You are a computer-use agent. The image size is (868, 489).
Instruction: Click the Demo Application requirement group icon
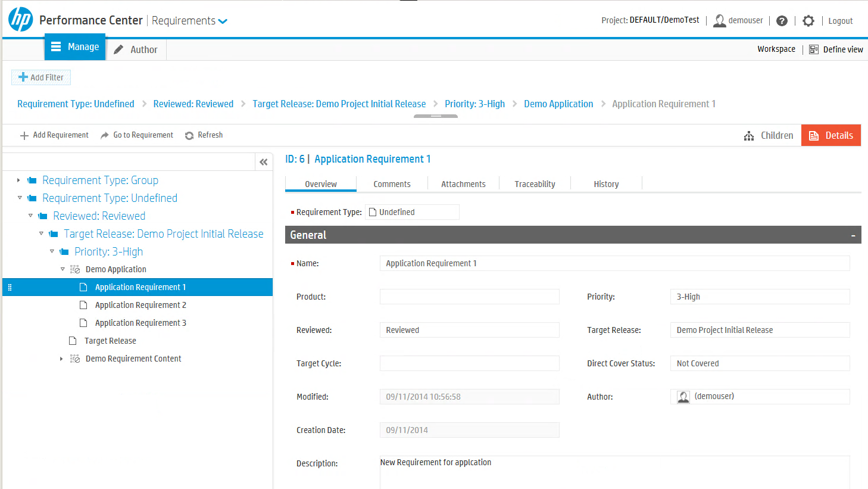pos(75,269)
